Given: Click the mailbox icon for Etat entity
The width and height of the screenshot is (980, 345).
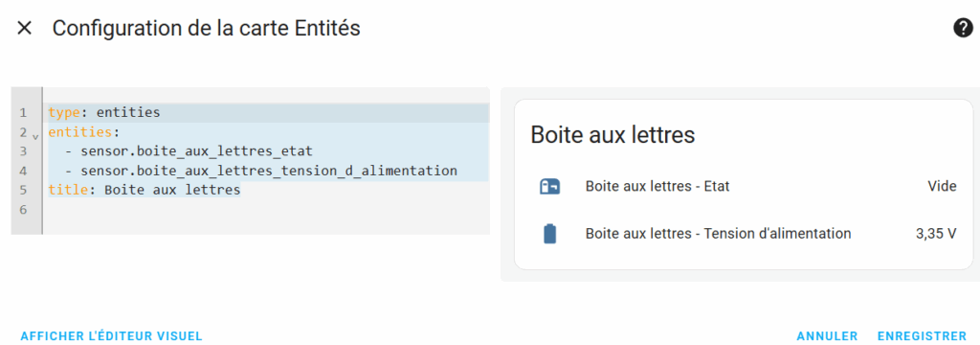Looking at the screenshot, I should tap(549, 186).
